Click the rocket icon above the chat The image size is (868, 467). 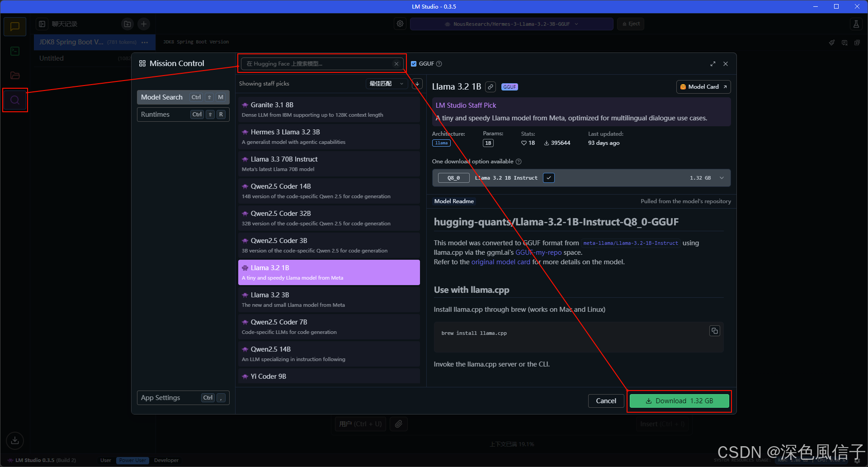tap(832, 43)
